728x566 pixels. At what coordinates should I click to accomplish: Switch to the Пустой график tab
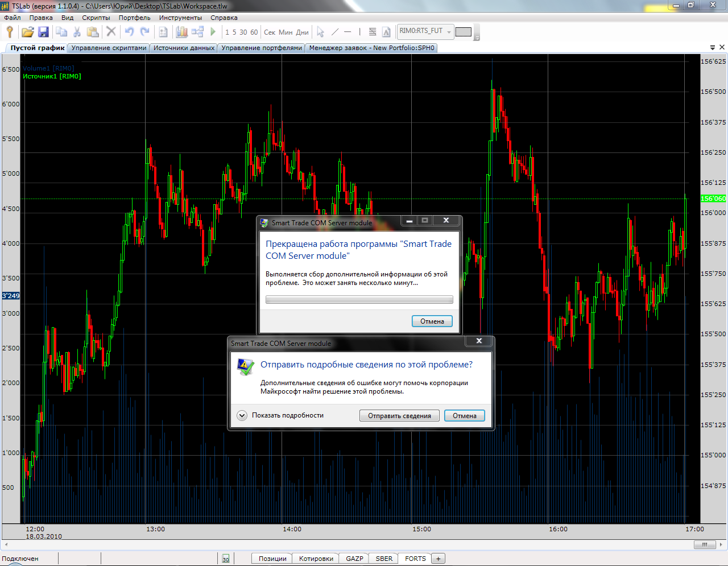click(38, 48)
